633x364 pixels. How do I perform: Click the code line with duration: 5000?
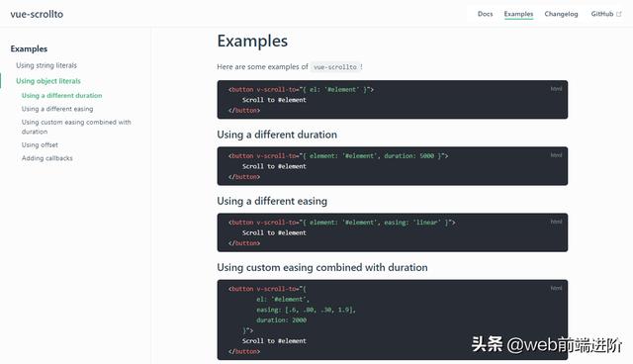[x=338, y=155]
